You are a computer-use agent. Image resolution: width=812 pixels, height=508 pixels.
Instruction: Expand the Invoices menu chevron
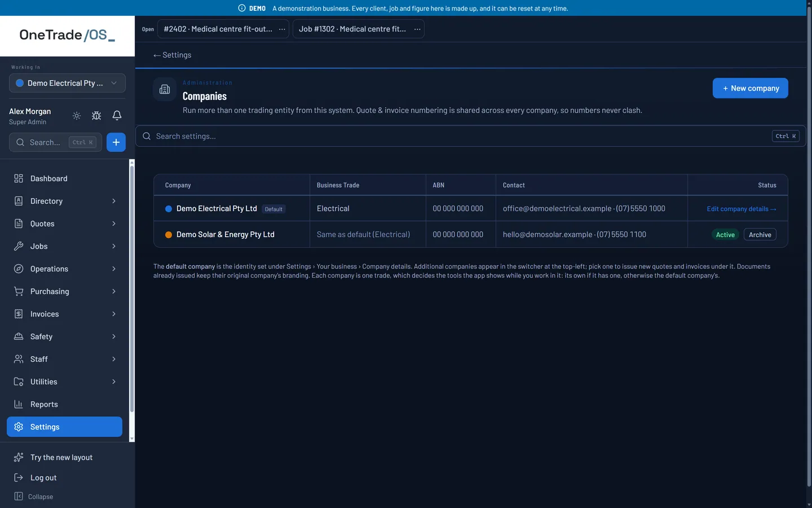tap(114, 314)
